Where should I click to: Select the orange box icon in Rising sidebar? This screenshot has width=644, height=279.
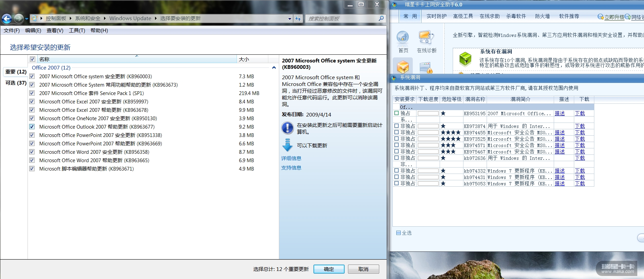[x=403, y=66]
